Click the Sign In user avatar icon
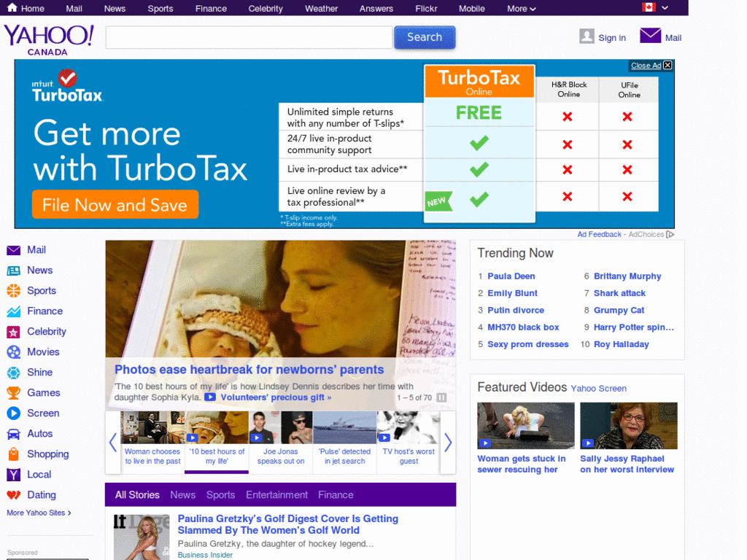Image resolution: width=747 pixels, height=560 pixels. tap(587, 36)
